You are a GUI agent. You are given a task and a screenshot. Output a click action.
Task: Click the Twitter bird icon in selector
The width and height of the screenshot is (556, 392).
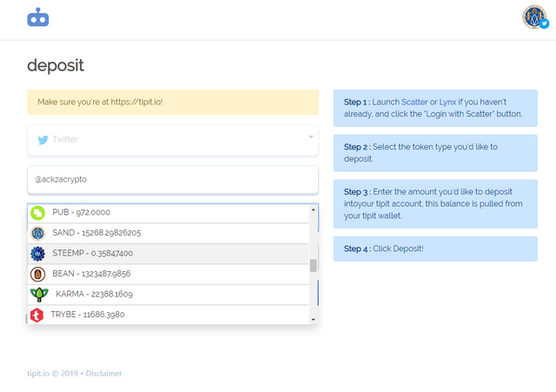pos(43,140)
